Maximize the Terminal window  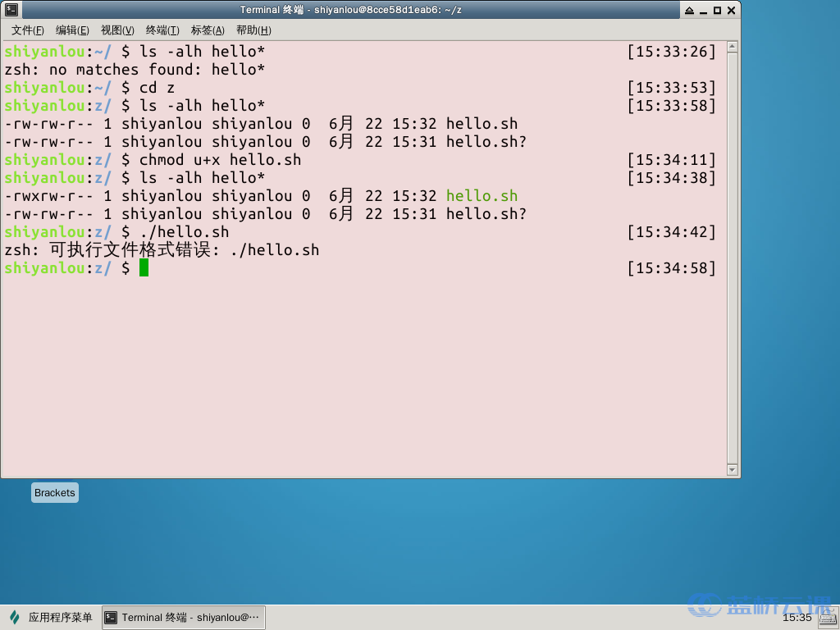[x=717, y=11]
